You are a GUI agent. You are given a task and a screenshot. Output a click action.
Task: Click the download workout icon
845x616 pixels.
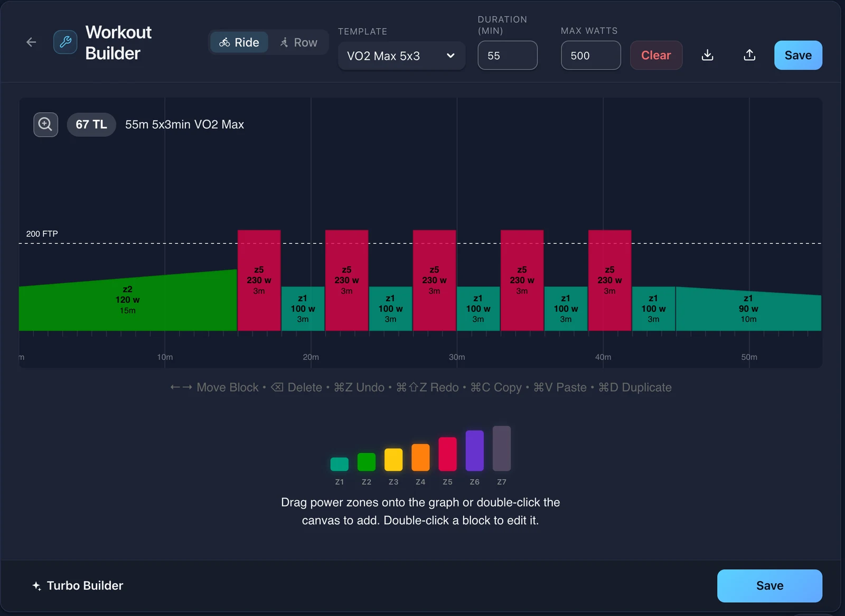click(708, 55)
